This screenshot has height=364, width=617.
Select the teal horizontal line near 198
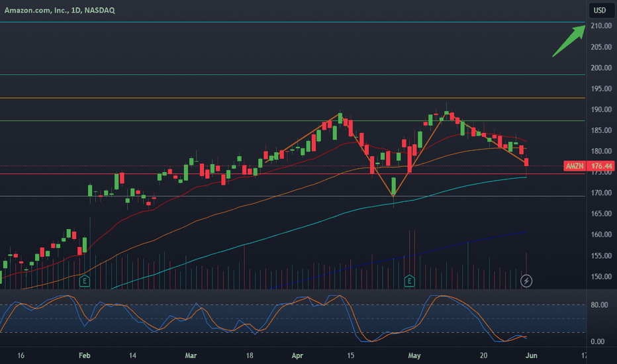(x=293, y=74)
